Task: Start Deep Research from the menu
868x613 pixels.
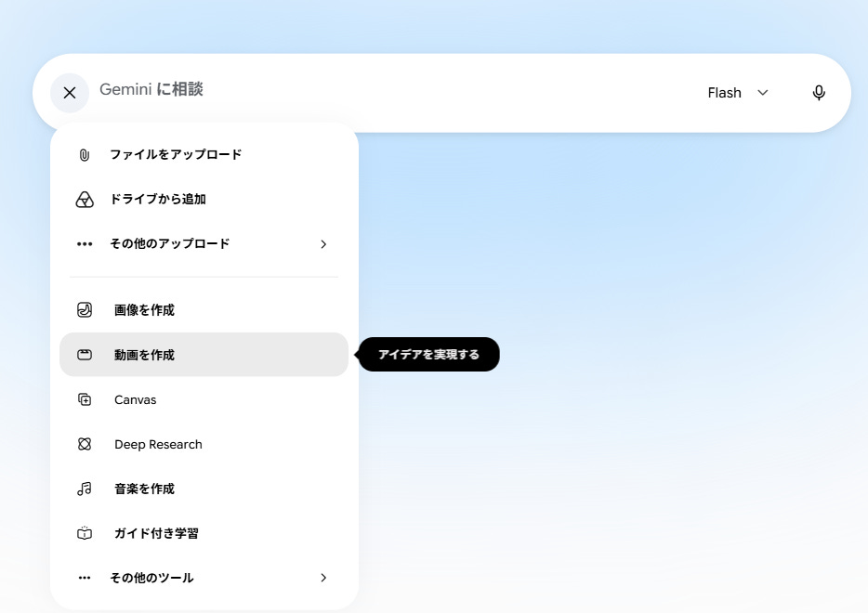Action: [x=158, y=444]
